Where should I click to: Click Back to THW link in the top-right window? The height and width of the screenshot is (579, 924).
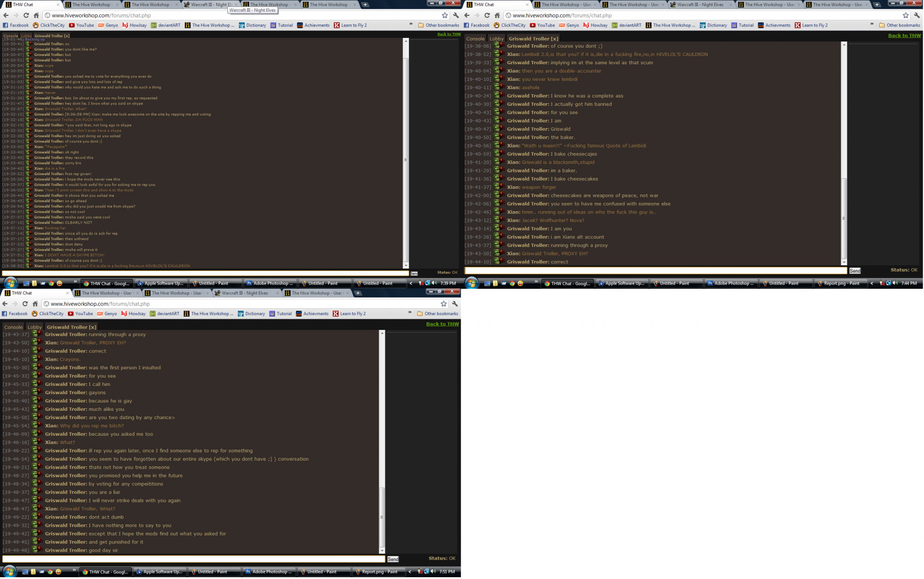click(904, 36)
